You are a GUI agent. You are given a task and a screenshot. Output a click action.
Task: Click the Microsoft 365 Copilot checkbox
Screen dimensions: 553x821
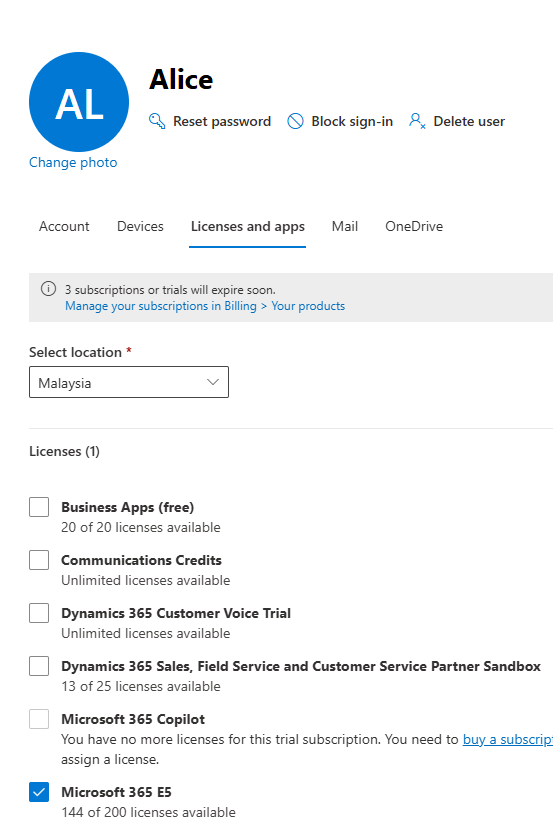pos(39,719)
